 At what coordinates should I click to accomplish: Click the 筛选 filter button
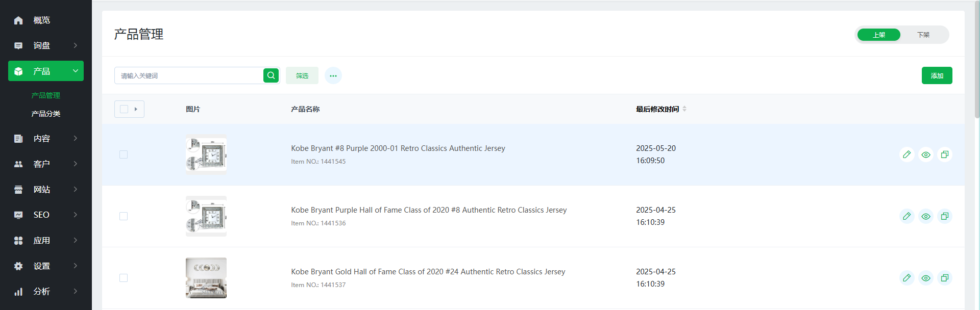302,75
